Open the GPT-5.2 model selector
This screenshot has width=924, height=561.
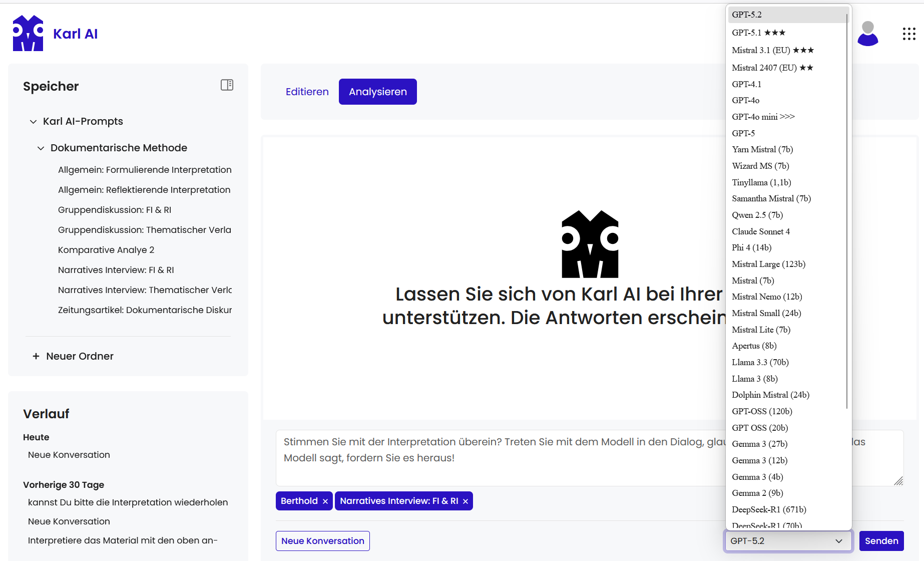pyautogui.click(x=788, y=541)
